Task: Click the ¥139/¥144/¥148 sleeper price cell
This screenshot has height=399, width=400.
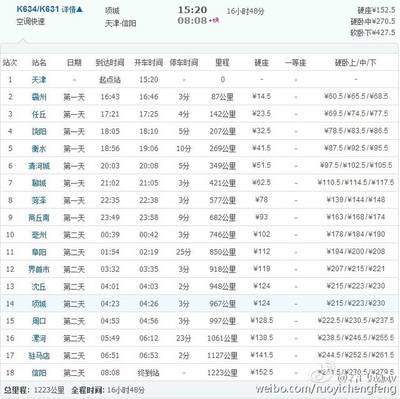Action: [356, 200]
